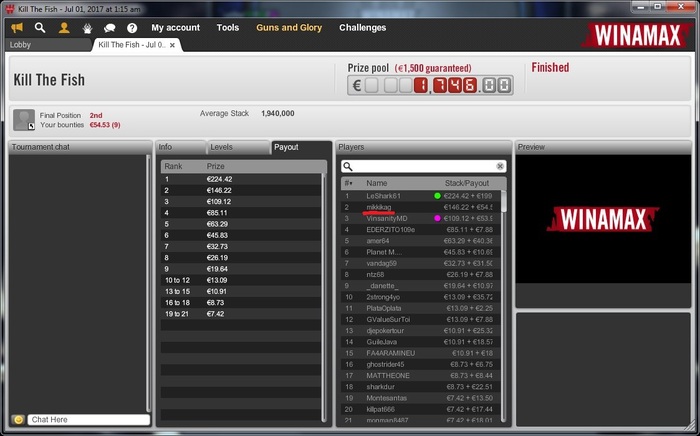700x436 pixels.
Task: Open the Tools menu
Action: [x=228, y=28]
